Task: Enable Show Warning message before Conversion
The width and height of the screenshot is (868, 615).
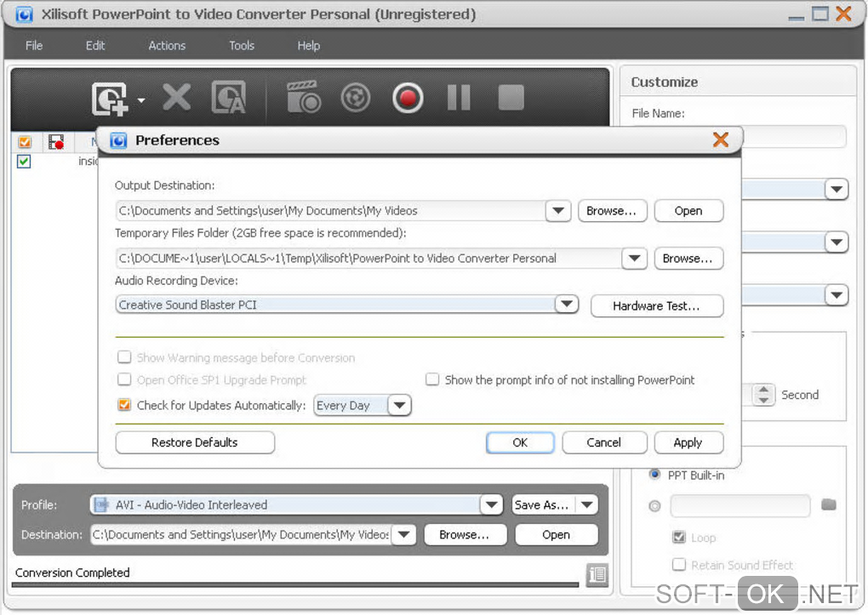Action: (124, 357)
